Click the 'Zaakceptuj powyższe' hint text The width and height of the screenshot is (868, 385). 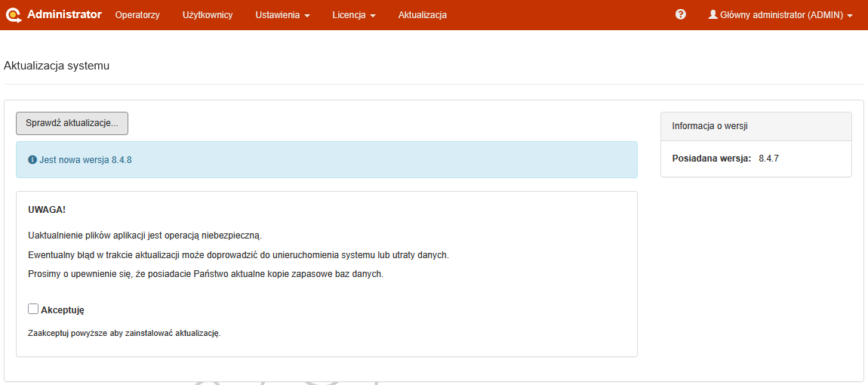coord(124,333)
